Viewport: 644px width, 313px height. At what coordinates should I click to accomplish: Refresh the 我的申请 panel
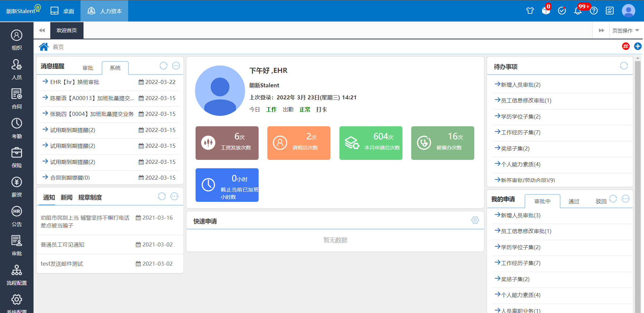613,199
